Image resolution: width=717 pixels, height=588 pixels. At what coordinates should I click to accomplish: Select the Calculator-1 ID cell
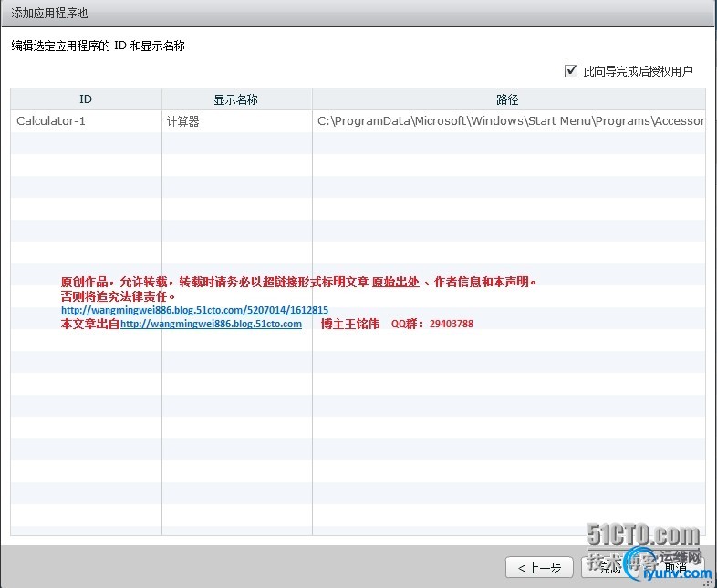coord(86,121)
